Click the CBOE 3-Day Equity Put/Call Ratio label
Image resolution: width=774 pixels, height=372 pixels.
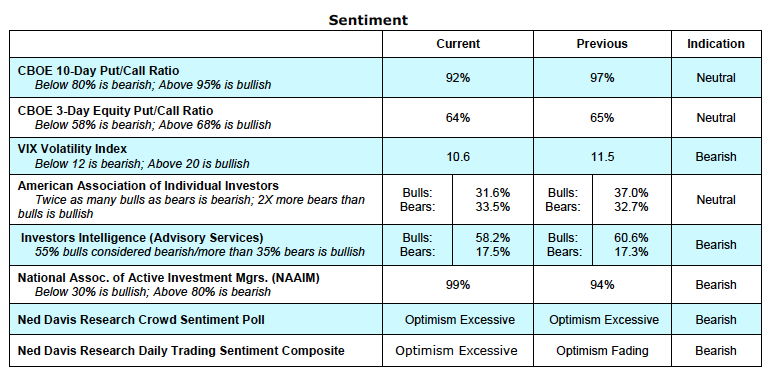[116, 111]
